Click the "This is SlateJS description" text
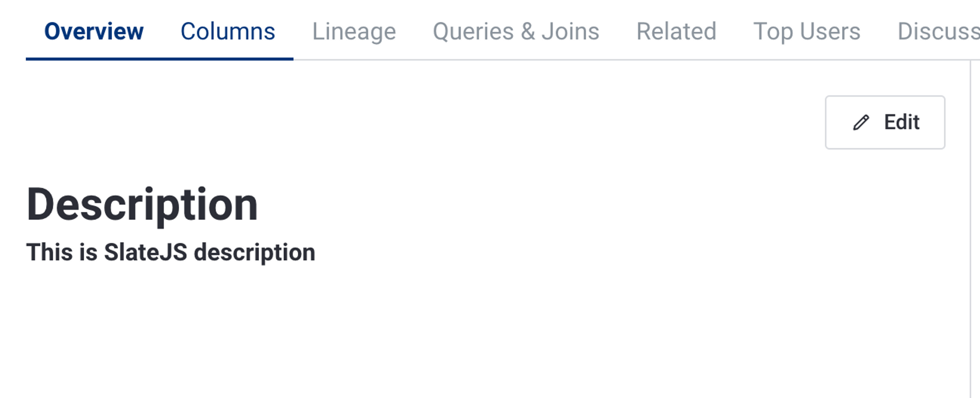The height and width of the screenshot is (398, 980). [x=171, y=252]
